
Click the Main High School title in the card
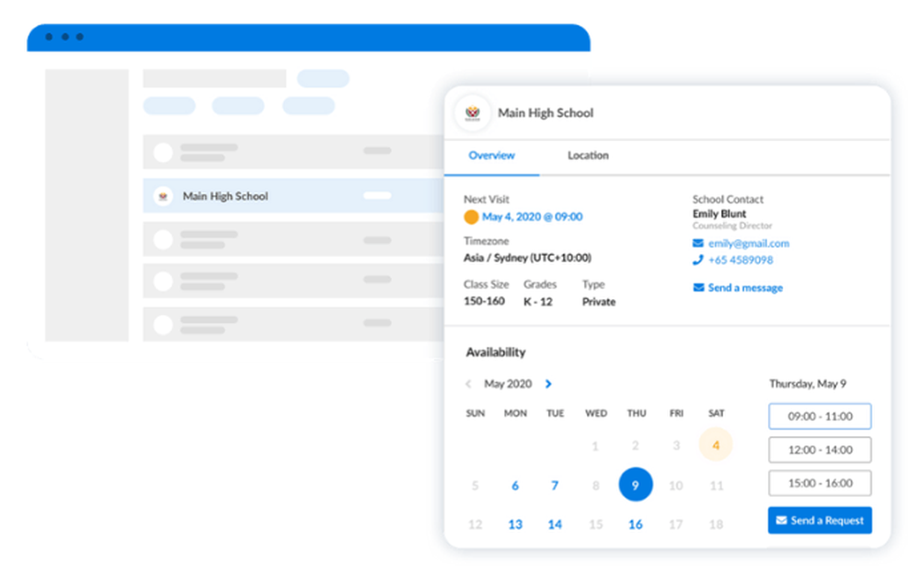click(x=546, y=112)
